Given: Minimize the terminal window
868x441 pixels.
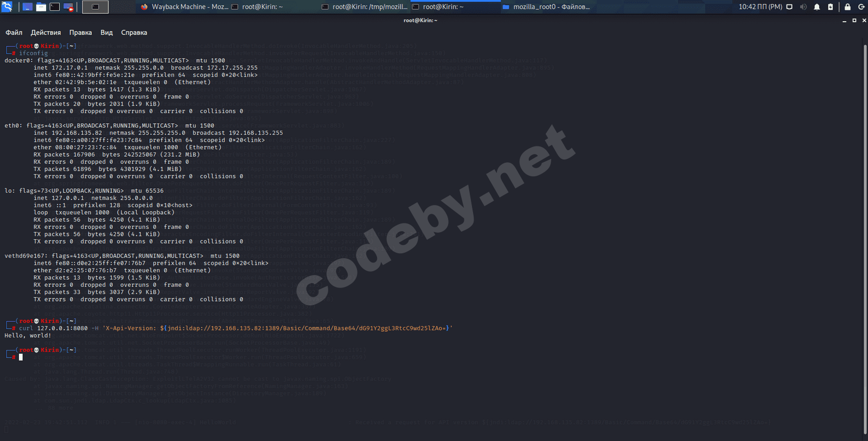Looking at the screenshot, I should click(844, 21).
